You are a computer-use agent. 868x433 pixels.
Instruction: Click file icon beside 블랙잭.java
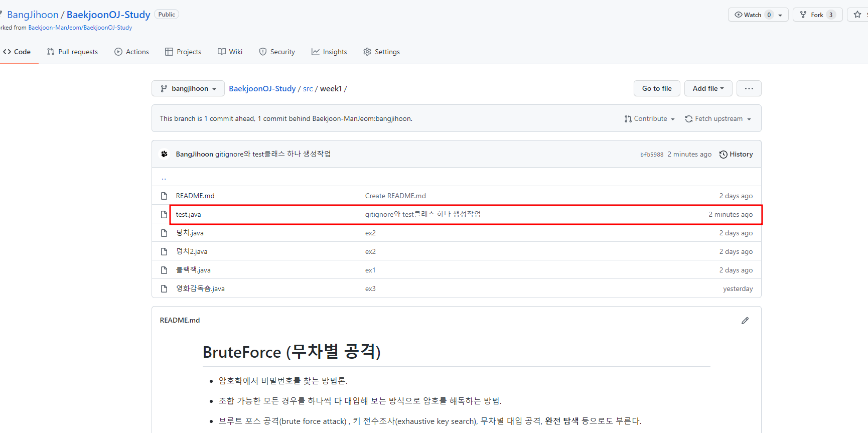pos(164,270)
